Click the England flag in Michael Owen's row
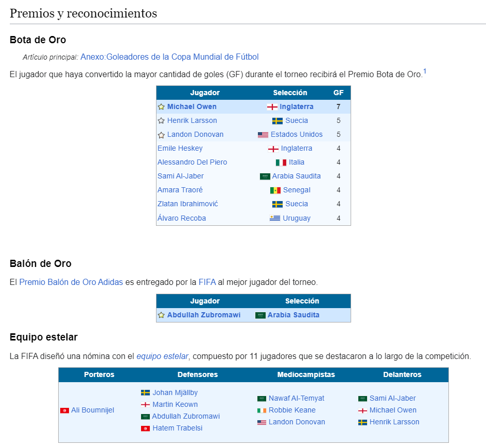Viewport: 486px width, 448px height. pyautogui.click(x=272, y=107)
